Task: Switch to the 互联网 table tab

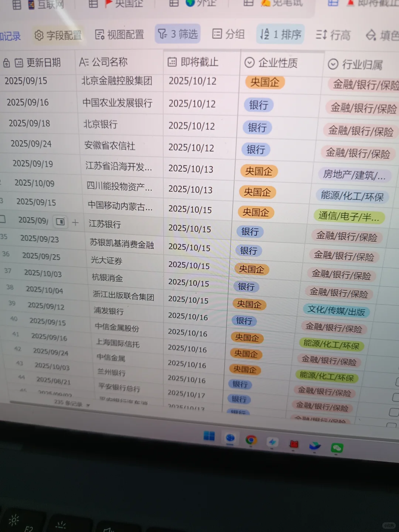Action: (x=38, y=4)
